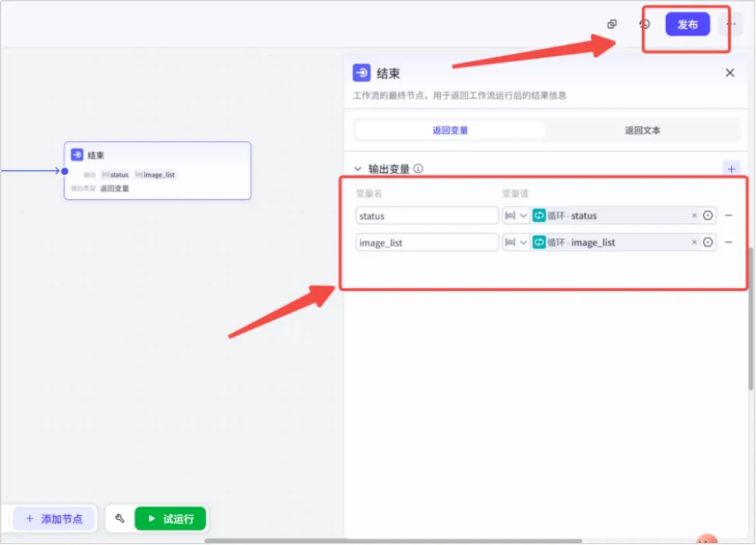
Task: Click the wrench debug tool icon
Action: click(120, 518)
